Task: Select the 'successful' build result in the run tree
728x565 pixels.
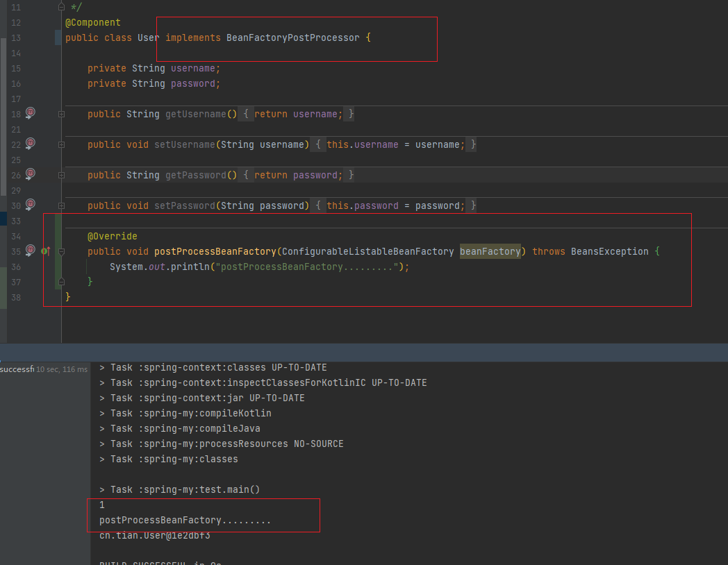Action: coord(17,369)
